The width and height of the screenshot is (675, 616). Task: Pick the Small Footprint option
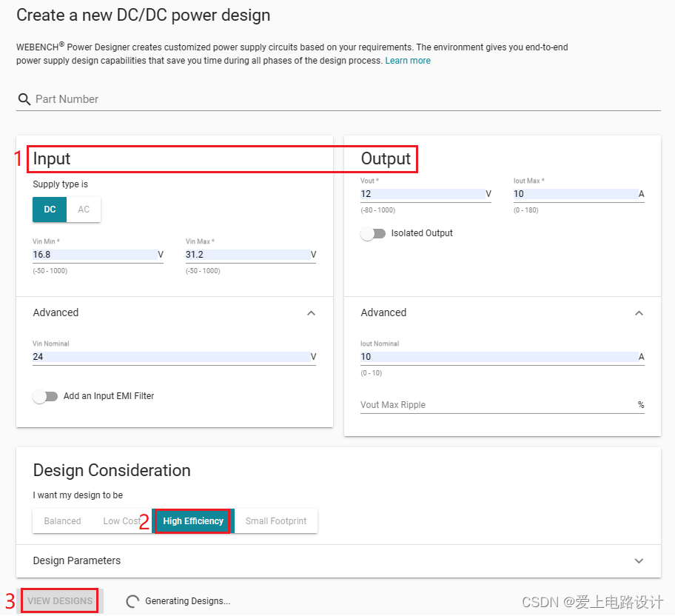coord(276,521)
